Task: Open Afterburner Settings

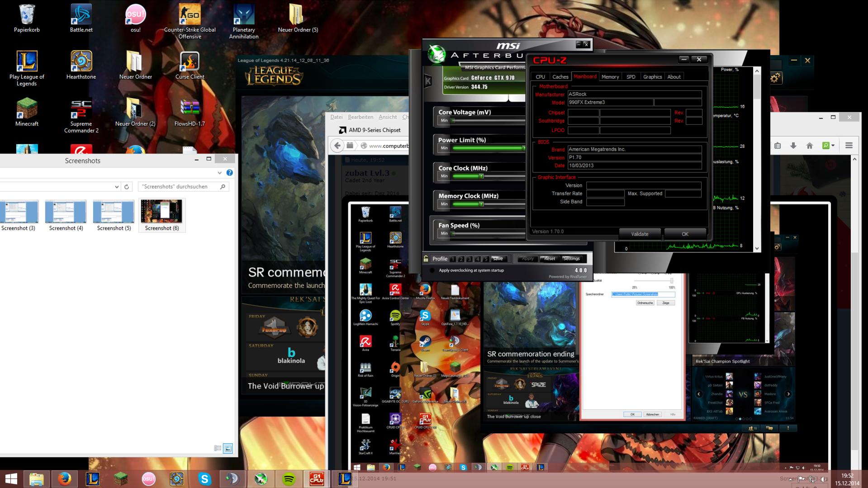Action: [571, 259]
